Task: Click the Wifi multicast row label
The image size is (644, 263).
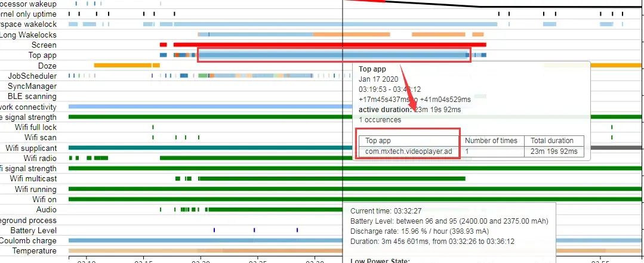Action: point(33,179)
